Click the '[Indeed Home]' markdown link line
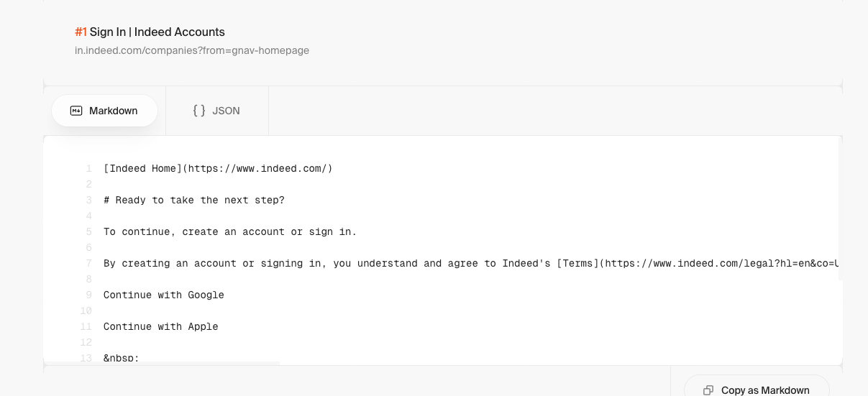 218,168
